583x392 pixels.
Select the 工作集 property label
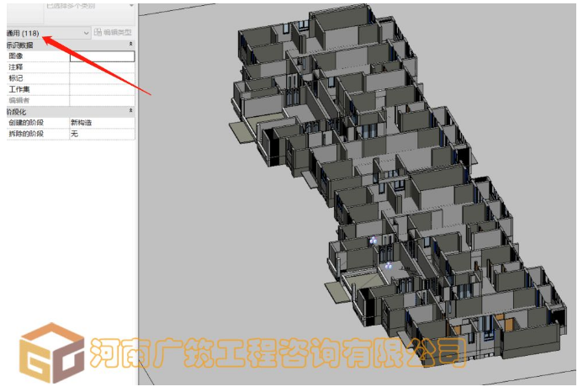coord(19,89)
